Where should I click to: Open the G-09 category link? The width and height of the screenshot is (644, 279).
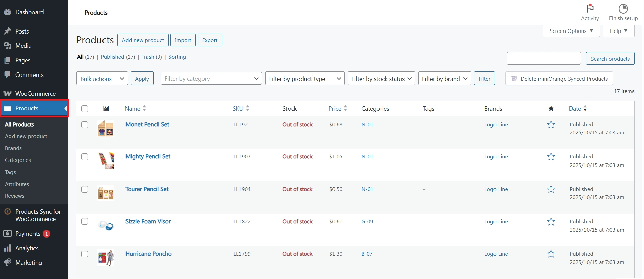[367, 222]
